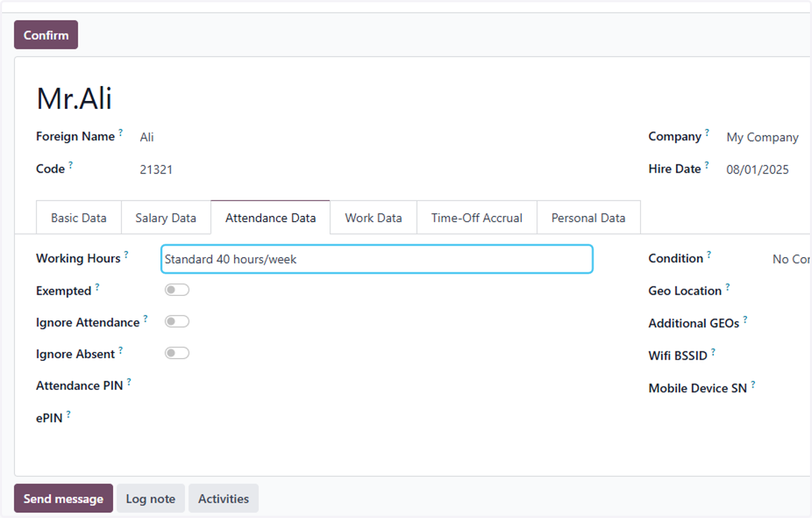Click the help icon beside Additional GEOs

(745, 320)
